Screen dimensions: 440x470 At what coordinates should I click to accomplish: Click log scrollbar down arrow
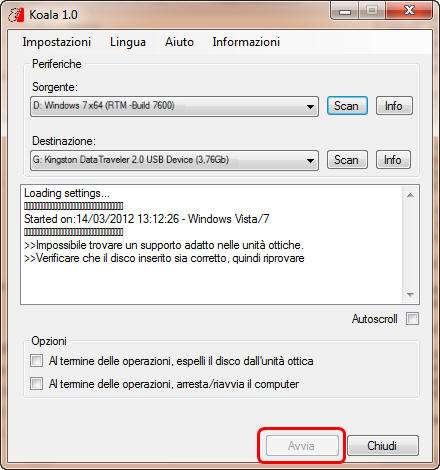click(410, 295)
